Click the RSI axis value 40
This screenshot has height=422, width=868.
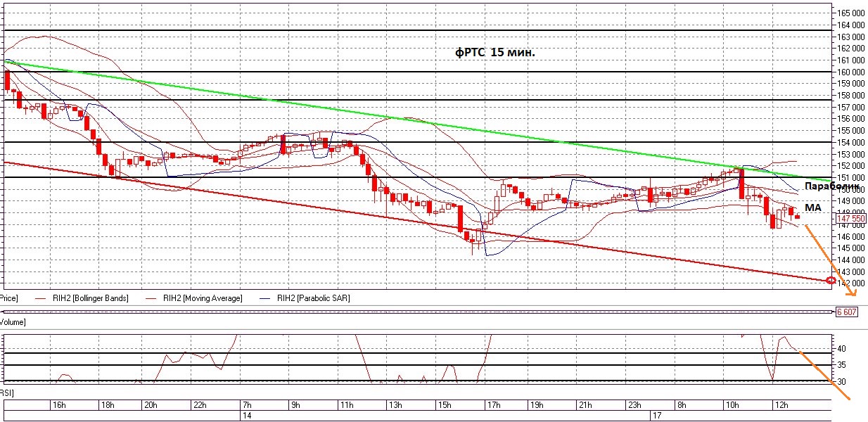click(x=841, y=349)
